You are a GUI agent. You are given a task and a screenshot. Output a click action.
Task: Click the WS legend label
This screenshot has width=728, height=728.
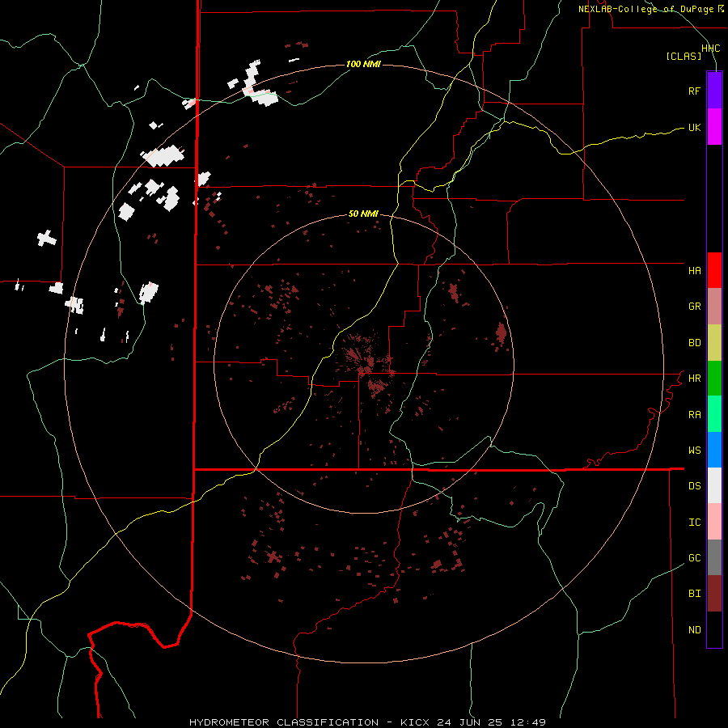pyautogui.click(x=694, y=451)
